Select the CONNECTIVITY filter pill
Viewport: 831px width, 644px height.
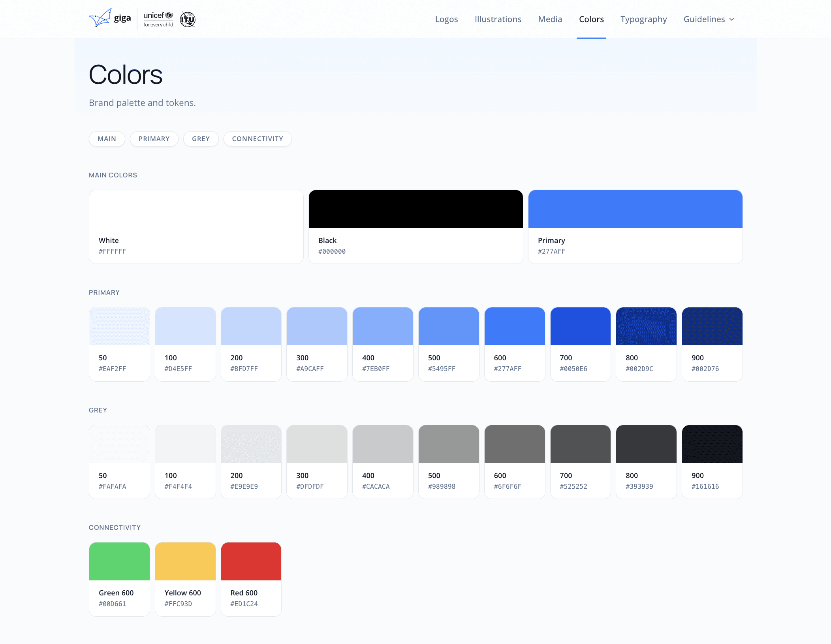click(x=258, y=139)
